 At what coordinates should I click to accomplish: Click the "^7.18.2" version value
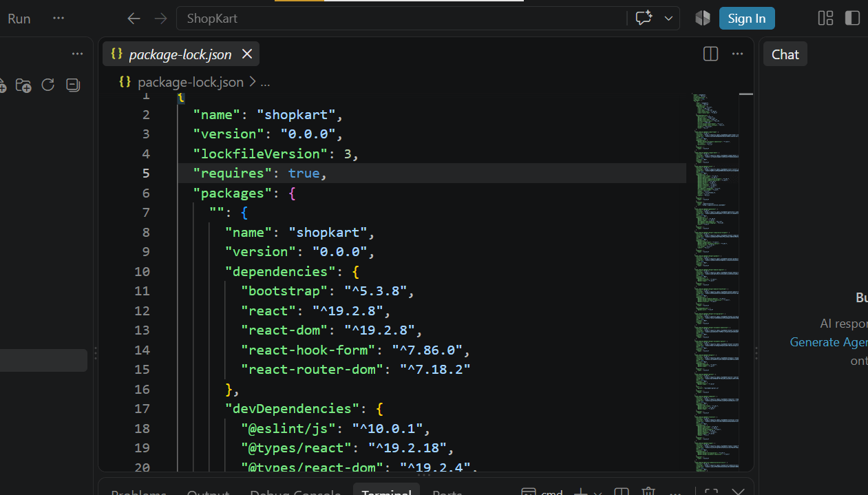436,369
